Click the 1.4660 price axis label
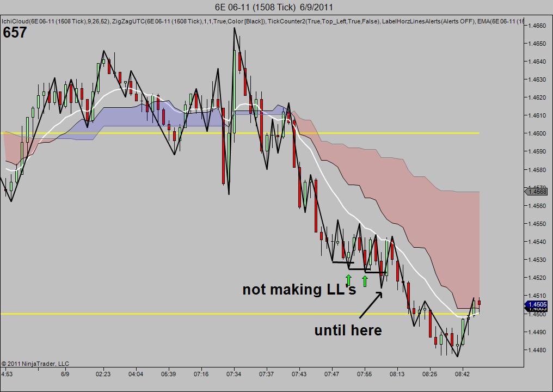 point(537,26)
